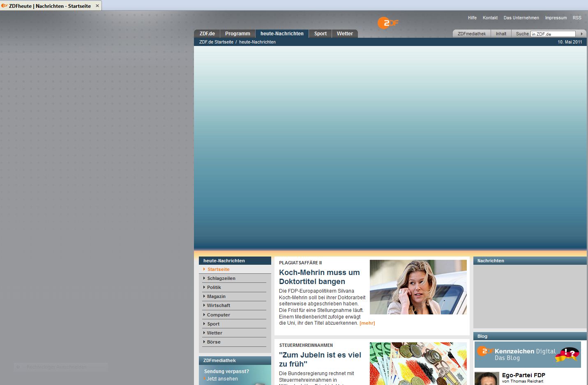Open the Programm navigation tab

[x=238, y=34]
